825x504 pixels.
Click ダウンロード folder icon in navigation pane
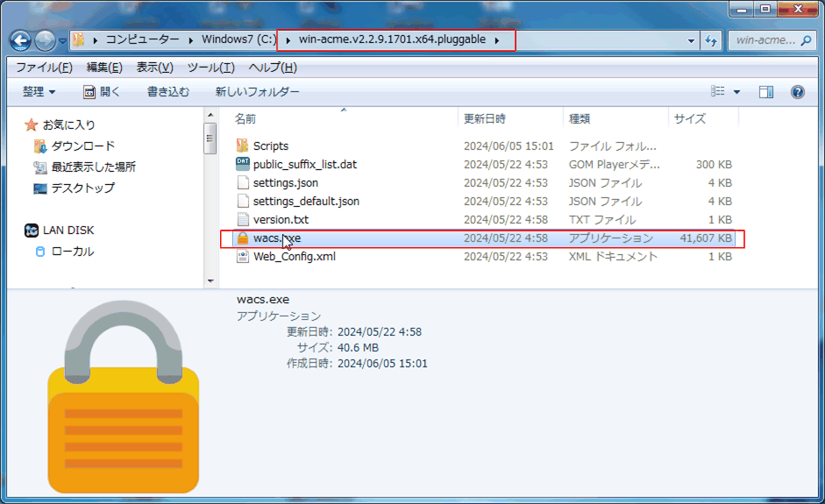click(40, 146)
